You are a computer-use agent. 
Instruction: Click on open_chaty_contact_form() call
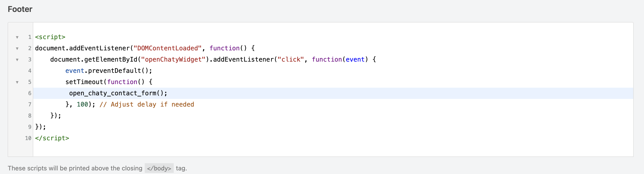point(118,93)
